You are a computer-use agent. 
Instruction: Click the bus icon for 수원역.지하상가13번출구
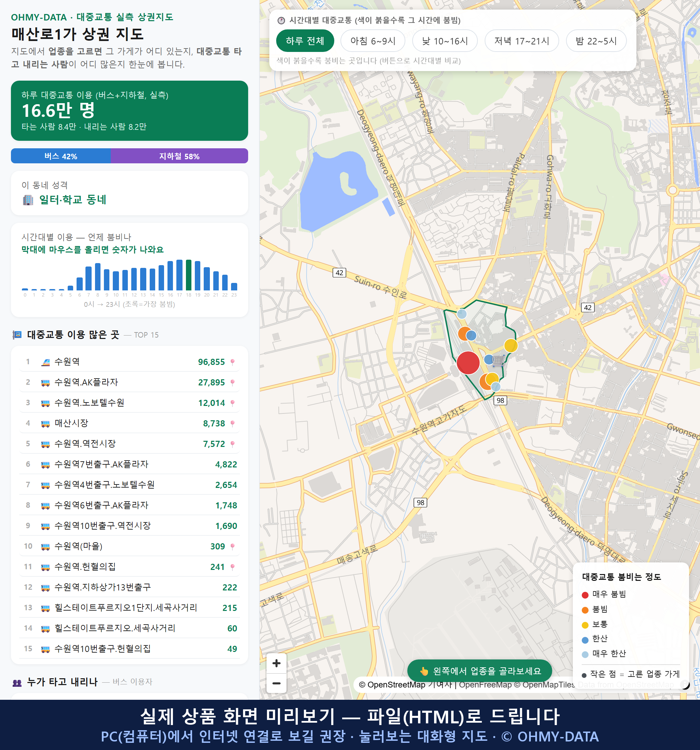pos(46,587)
